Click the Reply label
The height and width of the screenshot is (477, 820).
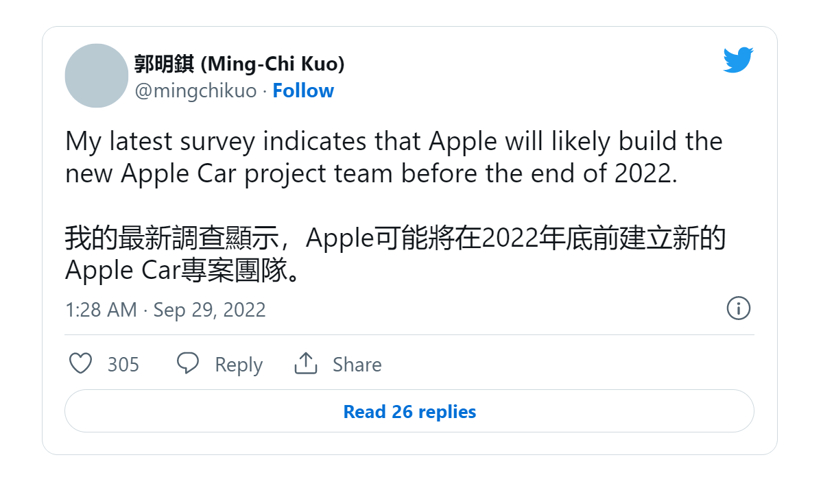tap(238, 365)
